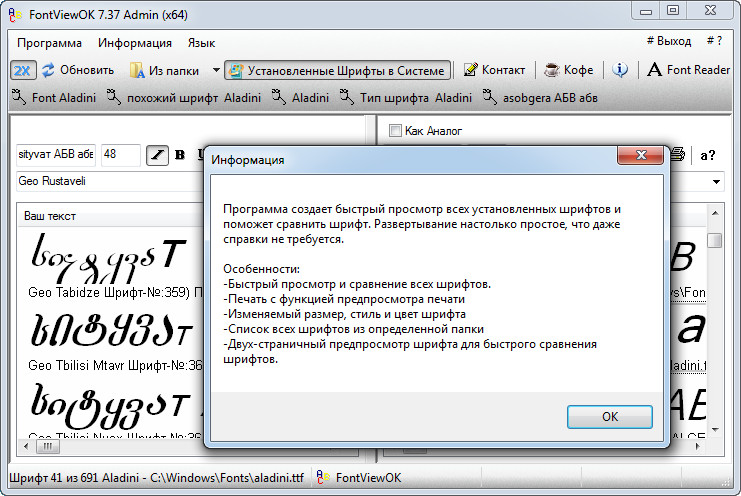
Task: Open the Язык menu
Action: tap(201, 43)
